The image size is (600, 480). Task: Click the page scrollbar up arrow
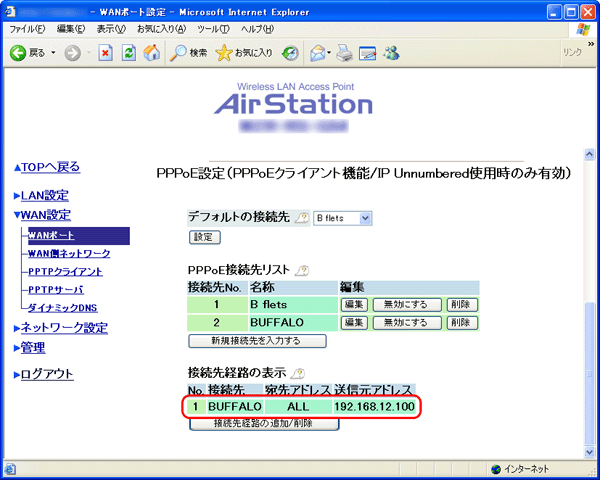click(x=589, y=154)
